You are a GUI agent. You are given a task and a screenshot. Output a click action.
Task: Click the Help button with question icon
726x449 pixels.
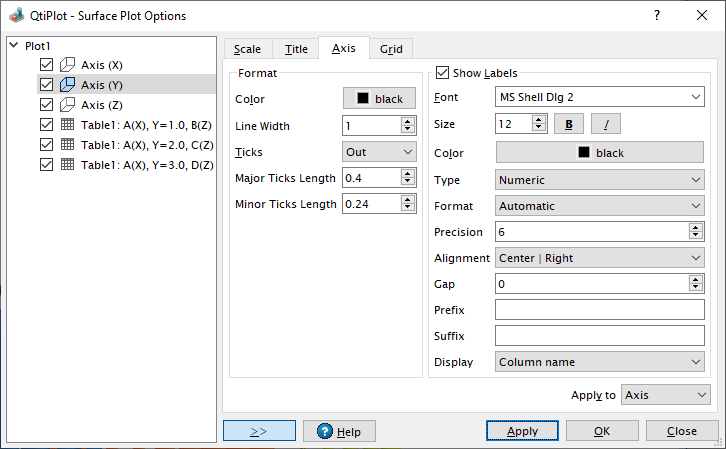pyautogui.click(x=339, y=431)
